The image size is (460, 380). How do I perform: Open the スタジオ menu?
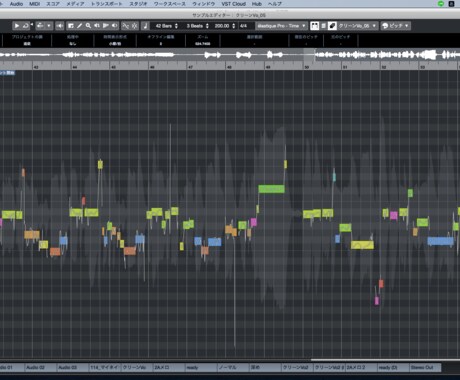[138, 4]
